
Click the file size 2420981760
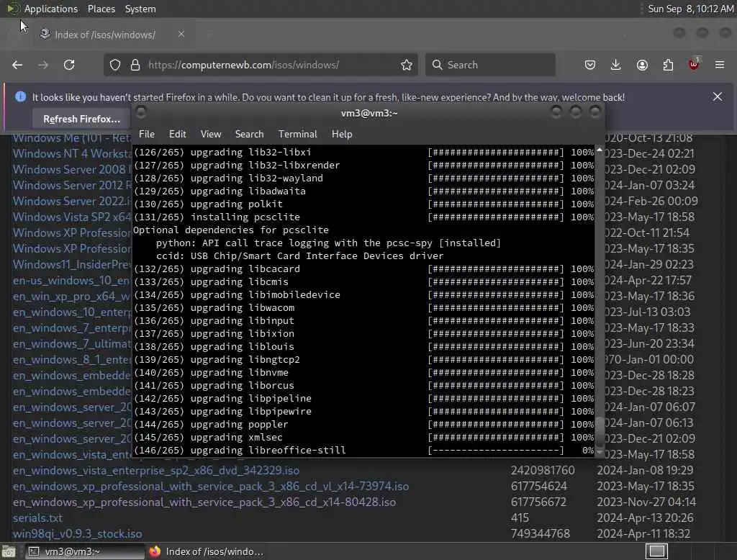click(543, 470)
